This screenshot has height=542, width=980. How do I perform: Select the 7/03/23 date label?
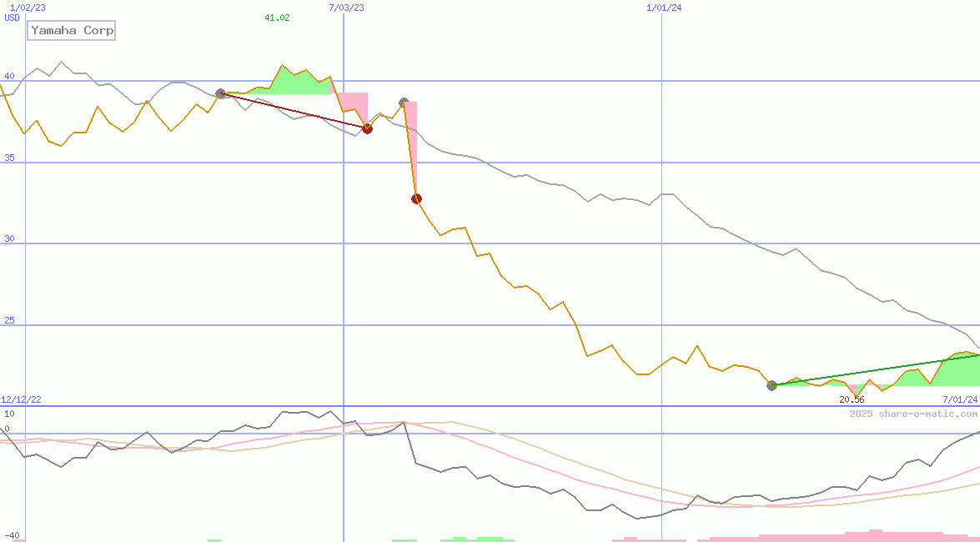pyautogui.click(x=346, y=8)
